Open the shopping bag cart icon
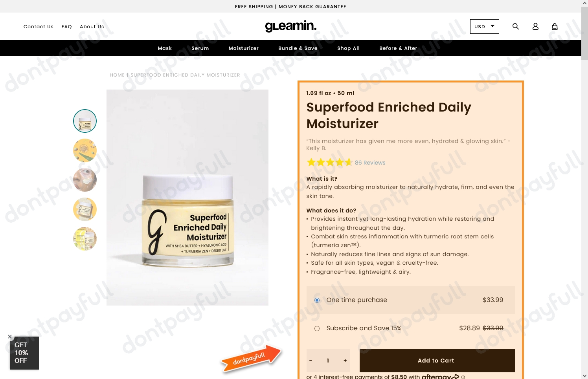588x379 pixels. click(555, 26)
